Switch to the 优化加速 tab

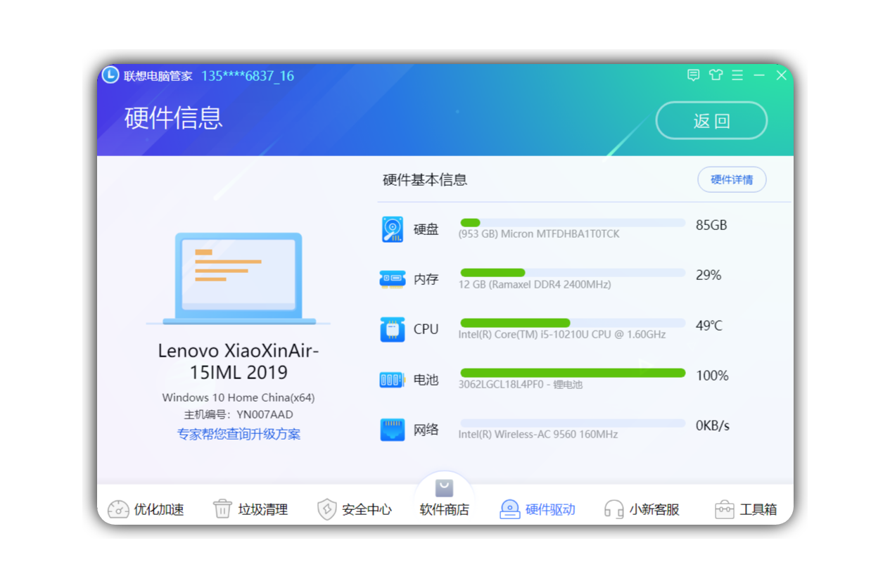coord(146,509)
